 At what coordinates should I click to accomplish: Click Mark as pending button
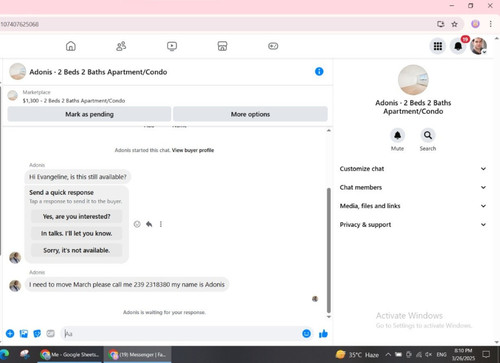[x=89, y=114]
